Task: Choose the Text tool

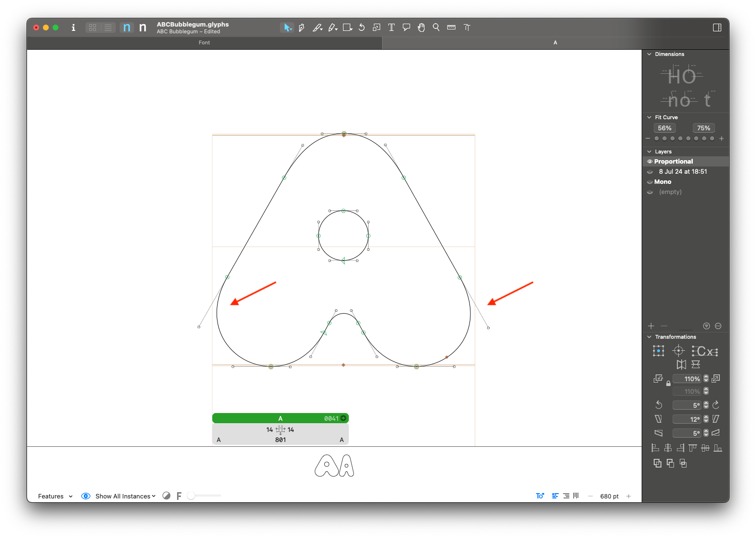Action: (391, 28)
